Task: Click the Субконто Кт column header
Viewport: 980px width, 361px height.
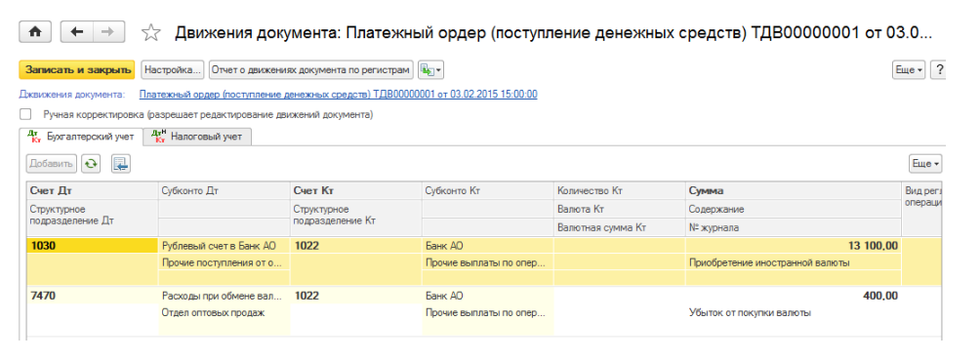Action: click(x=487, y=191)
